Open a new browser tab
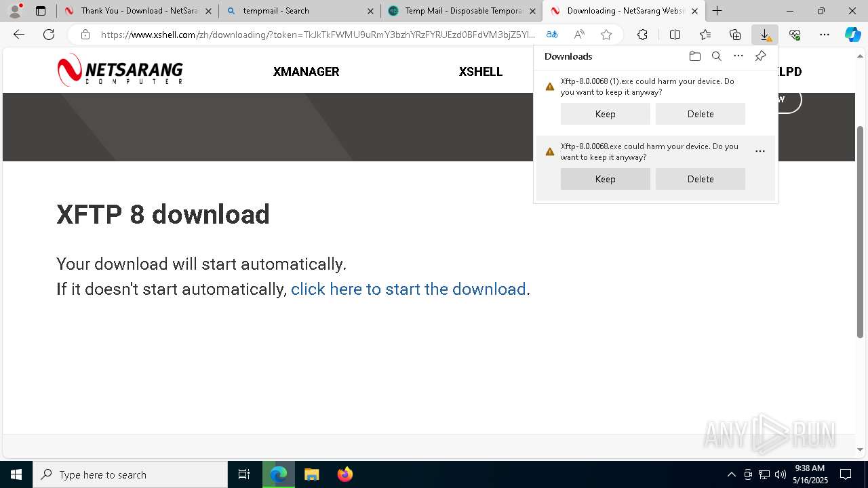The height and width of the screenshot is (488, 868). tap(717, 11)
